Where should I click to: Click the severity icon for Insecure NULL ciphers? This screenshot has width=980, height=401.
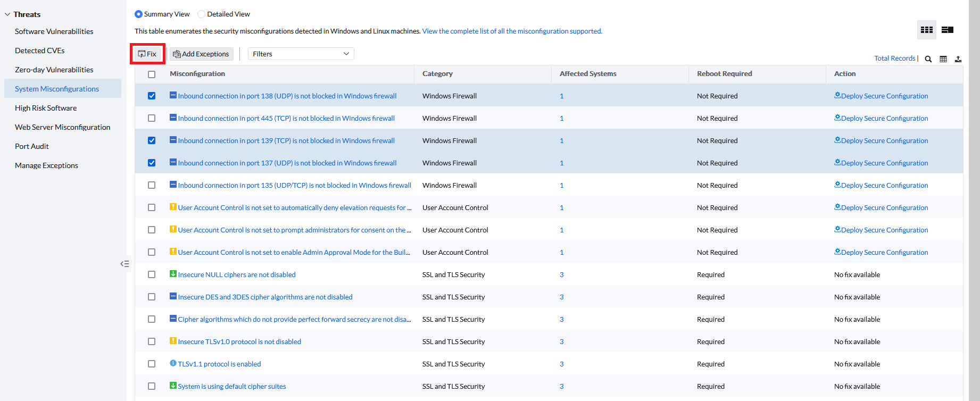[x=173, y=274]
